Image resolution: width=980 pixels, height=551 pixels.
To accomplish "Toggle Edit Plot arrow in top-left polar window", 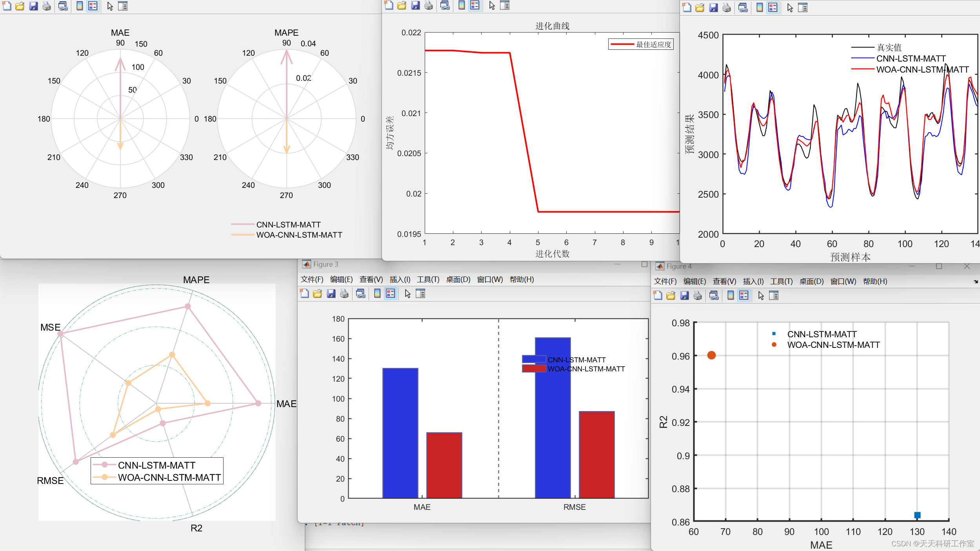I will pos(110,6).
